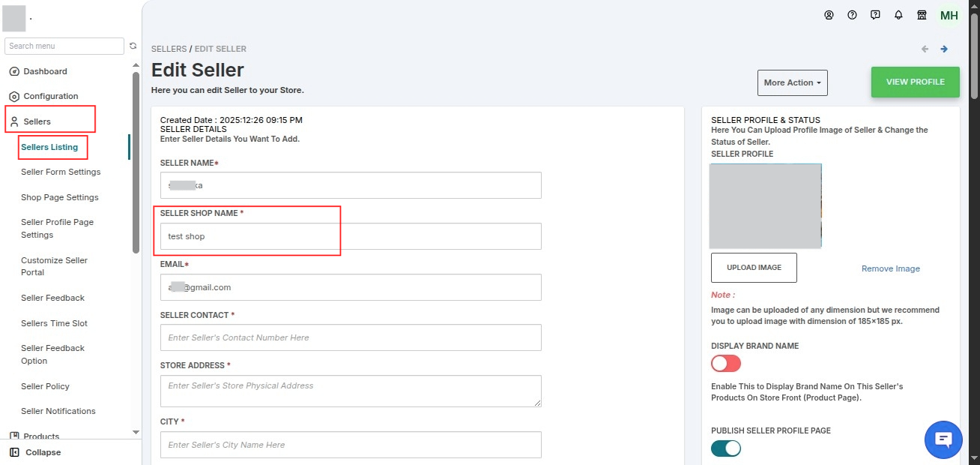The width and height of the screenshot is (980, 465).
Task: Click the Dashboard gauge icon
Action: point(13,71)
